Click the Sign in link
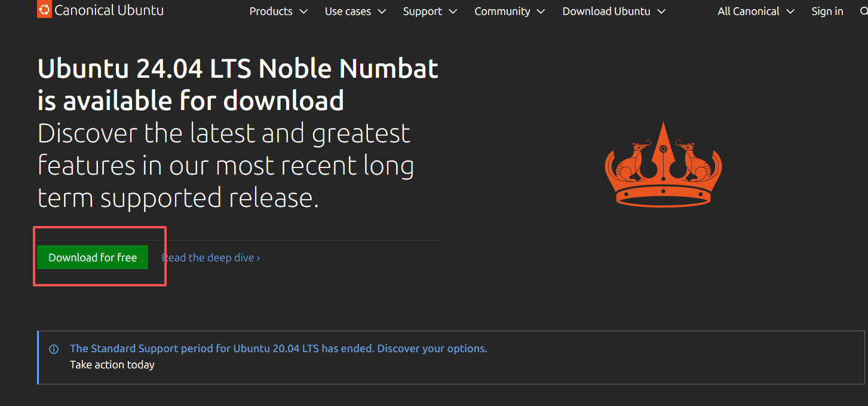Viewport: 868px width, 406px height. pos(827,11)
